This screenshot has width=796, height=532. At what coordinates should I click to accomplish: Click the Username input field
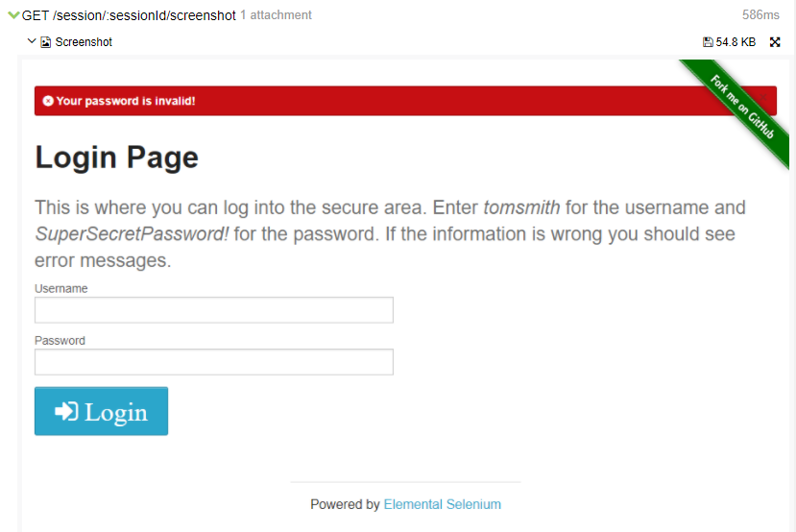[x=213, y=310]
